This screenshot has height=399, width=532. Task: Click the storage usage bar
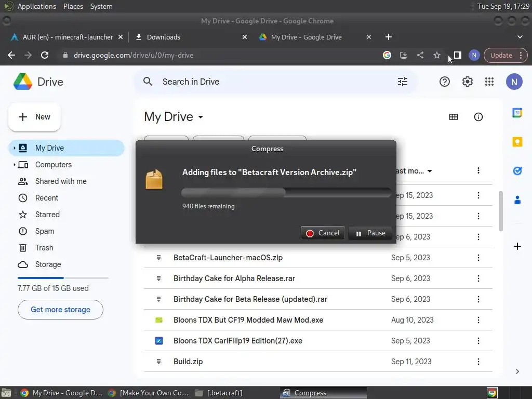[63, 278]
